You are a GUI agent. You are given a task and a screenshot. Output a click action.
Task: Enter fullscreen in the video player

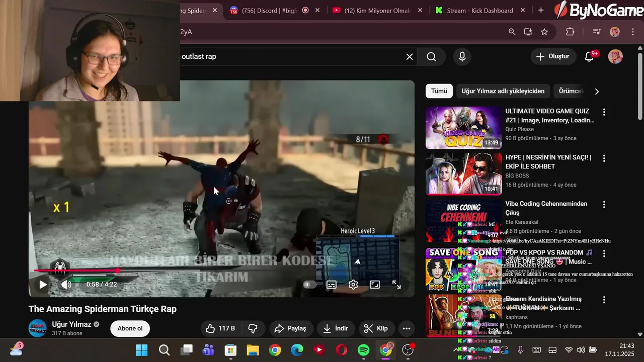(x=396, y=285)
